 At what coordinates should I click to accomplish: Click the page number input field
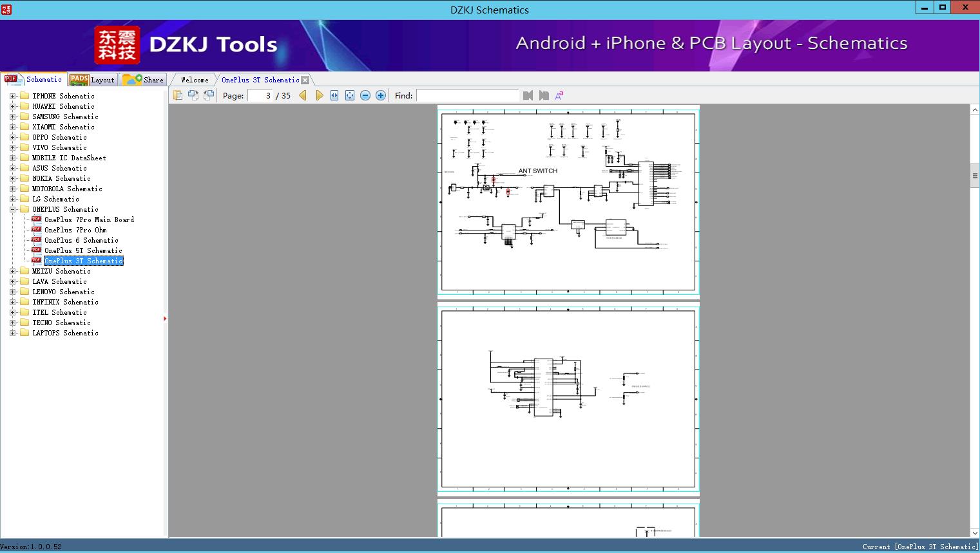tap(260, 95)
